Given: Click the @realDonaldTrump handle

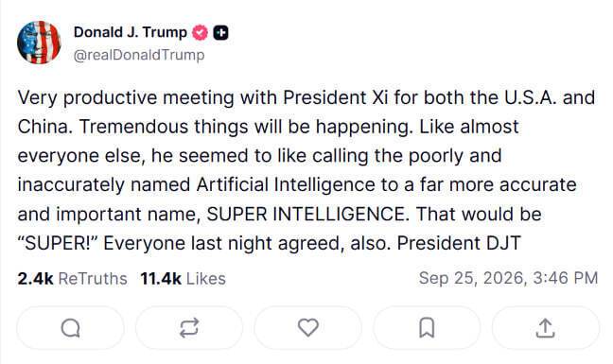Looking at the screenshot, I should 139,55.
